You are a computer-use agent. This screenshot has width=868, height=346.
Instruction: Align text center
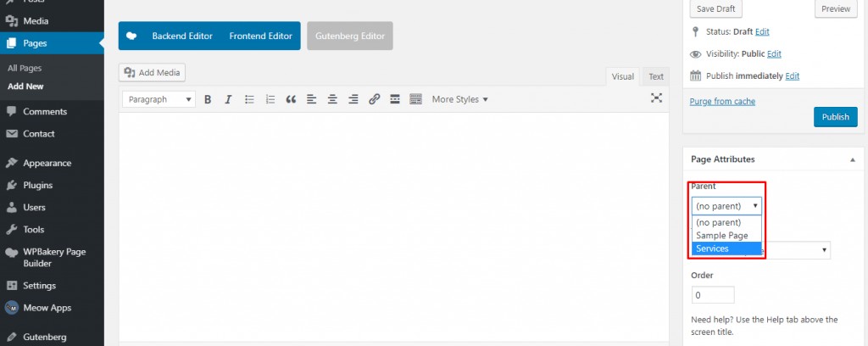pyautogui.click(x=332, y=100)
